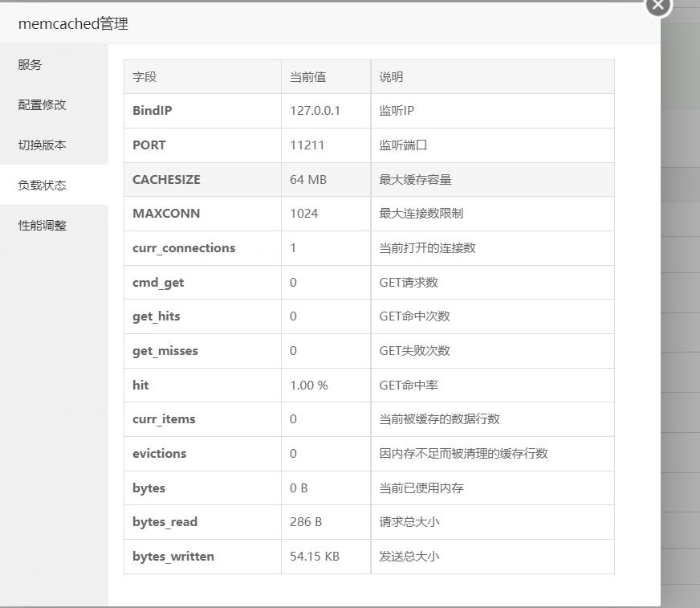Viewport: 700px width, 608px height.
Task: Click the 当前被缓存的数据行数 description
Action: (x=439, y=419)
